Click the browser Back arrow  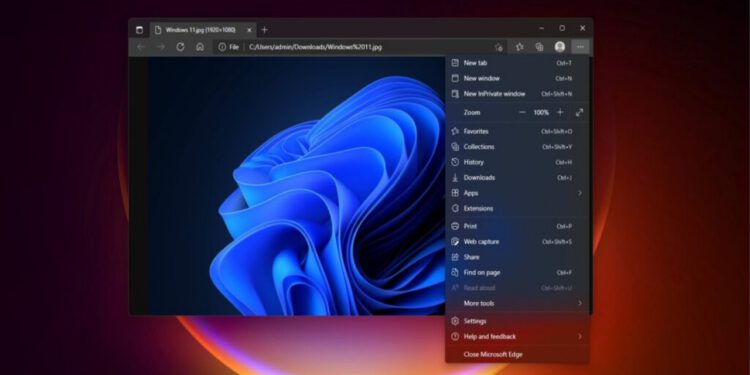click(141, 47)
